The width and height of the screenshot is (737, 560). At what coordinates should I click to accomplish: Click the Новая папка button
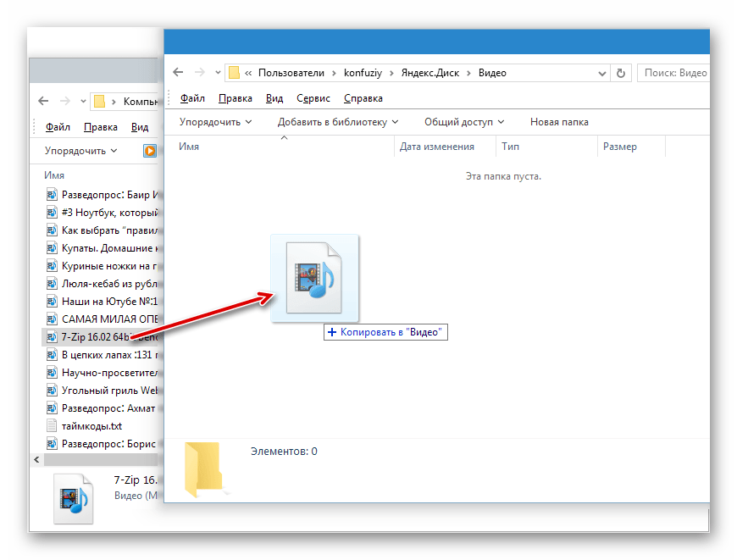pyautogui.click(x=559, y=122)
